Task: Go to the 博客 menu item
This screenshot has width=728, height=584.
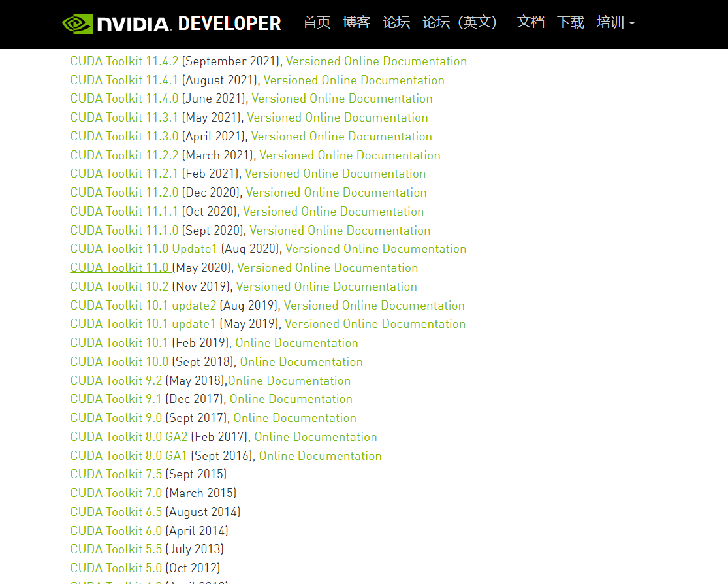Action: (356, 22)
